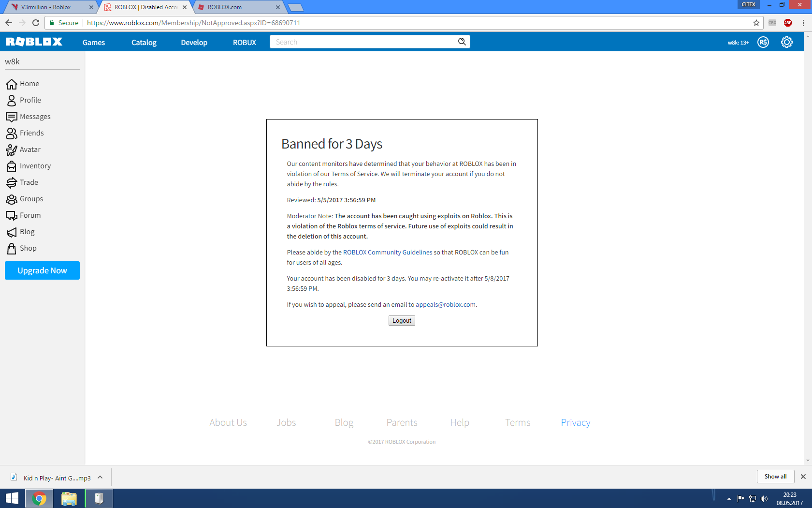Expand options for downloaded mp3 file
The width and height of the screenshot is (812, 508).
100,478
